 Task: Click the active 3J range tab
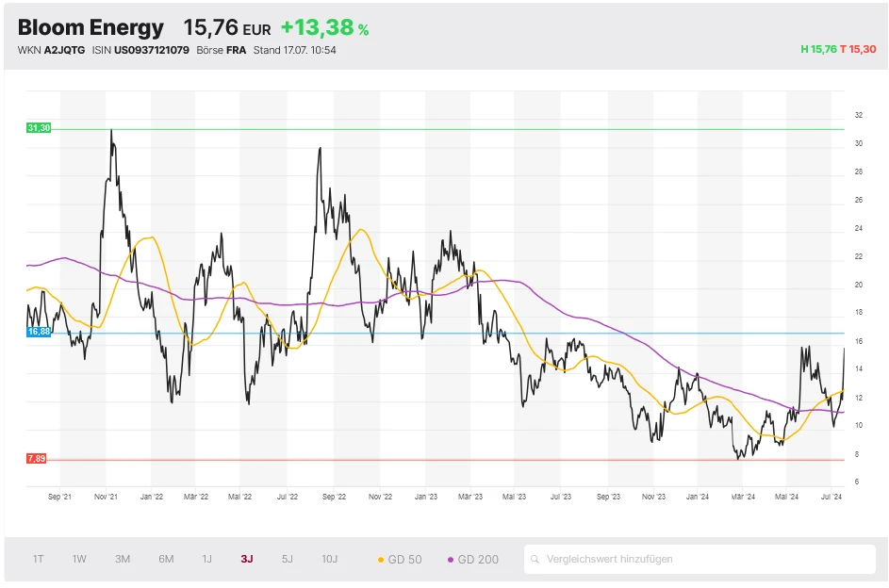point(247,559)
